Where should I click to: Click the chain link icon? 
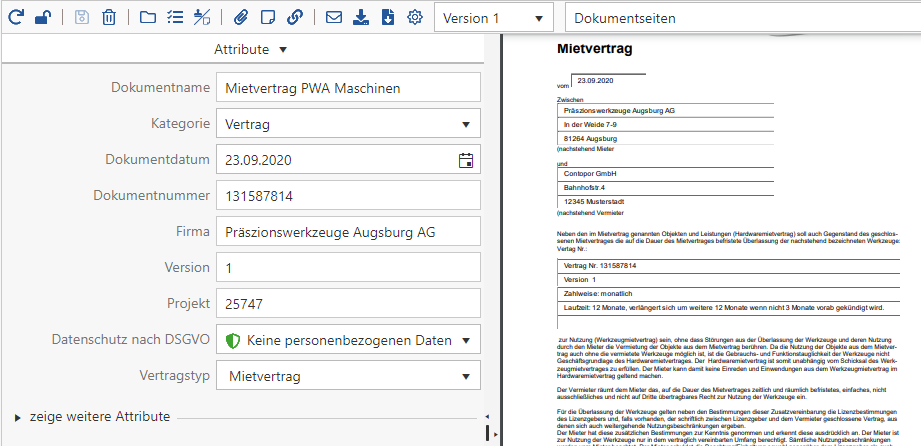(294, 18)
